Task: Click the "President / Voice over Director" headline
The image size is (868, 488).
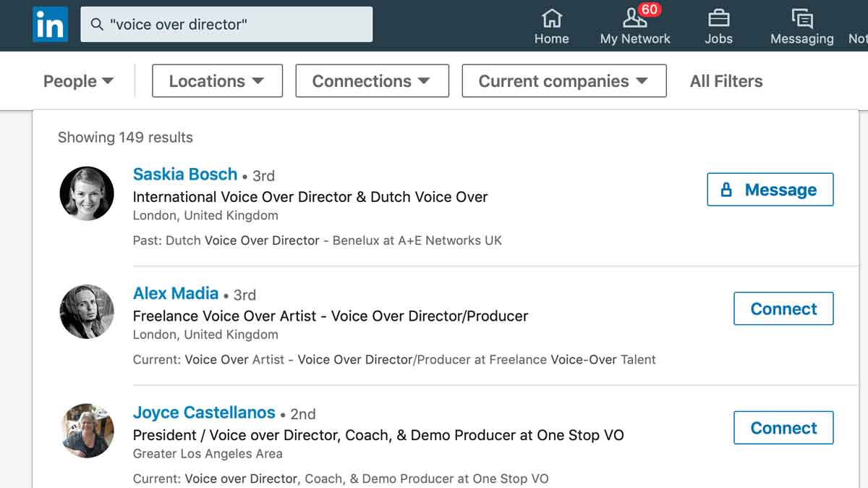Action: coord(378,435)
